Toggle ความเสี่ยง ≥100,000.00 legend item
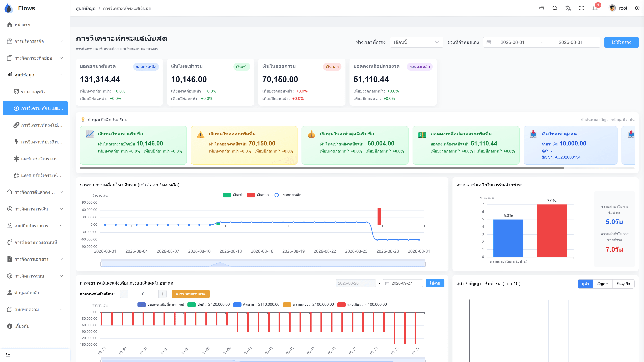 308,304
